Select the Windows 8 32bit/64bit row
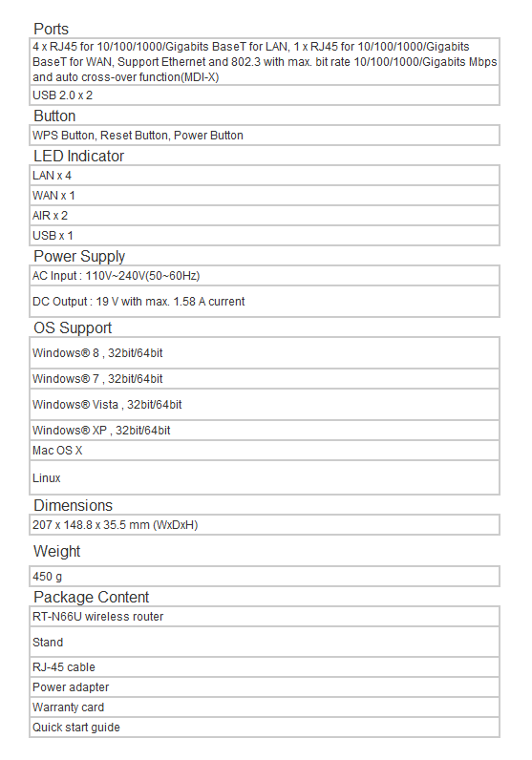This screenshot has height=760, width=532. (265, 352)
